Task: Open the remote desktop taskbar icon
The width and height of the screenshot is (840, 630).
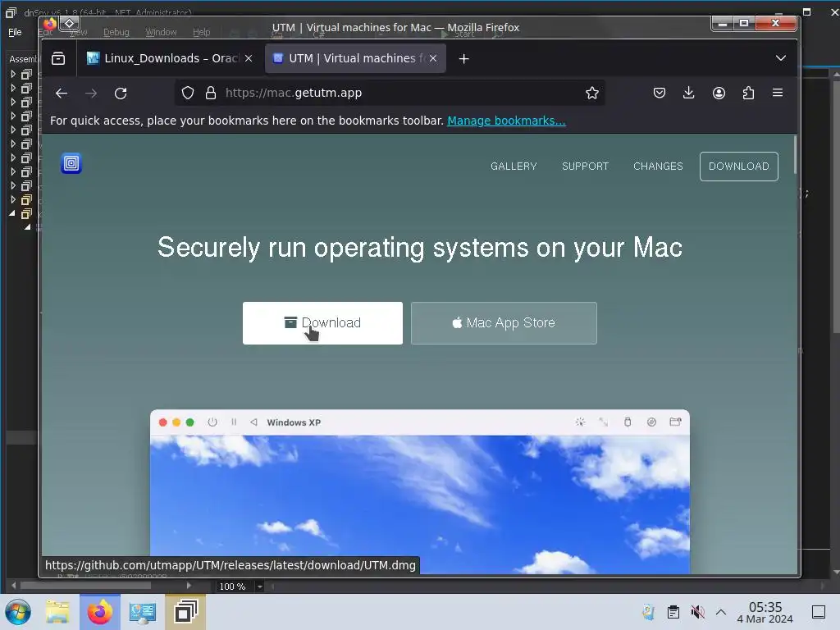Action: pos(143,612)
